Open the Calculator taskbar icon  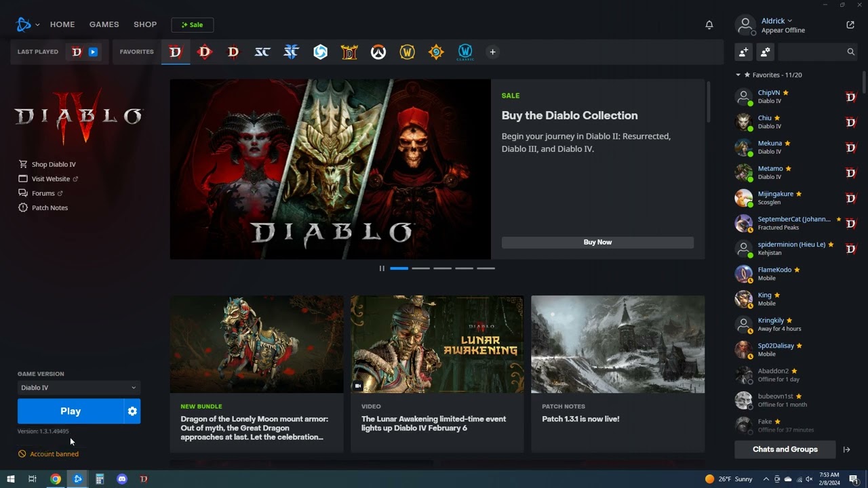pos(100,479)
